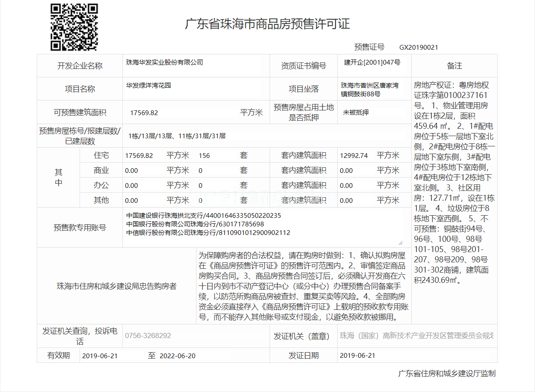This screenshot has width=535, height=392.
Task: Select building info 1栋/13层/13层、11栋/31层/31层
Action: coord(177,136)
